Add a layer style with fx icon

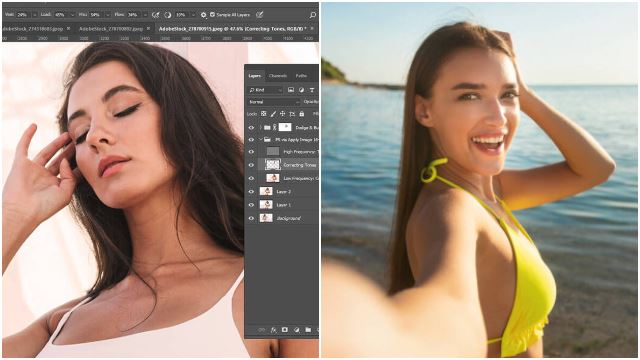pyautogui.click(x=273, y=330)
